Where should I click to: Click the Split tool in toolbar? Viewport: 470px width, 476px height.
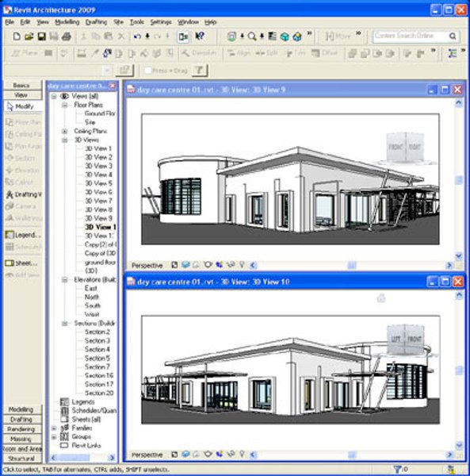266,53
